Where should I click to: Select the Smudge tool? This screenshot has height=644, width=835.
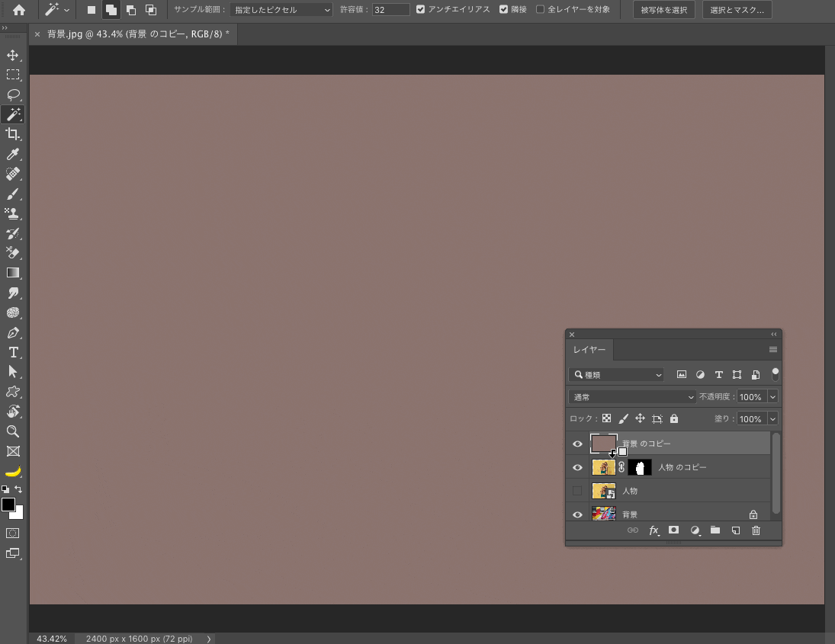click(13, 293)
